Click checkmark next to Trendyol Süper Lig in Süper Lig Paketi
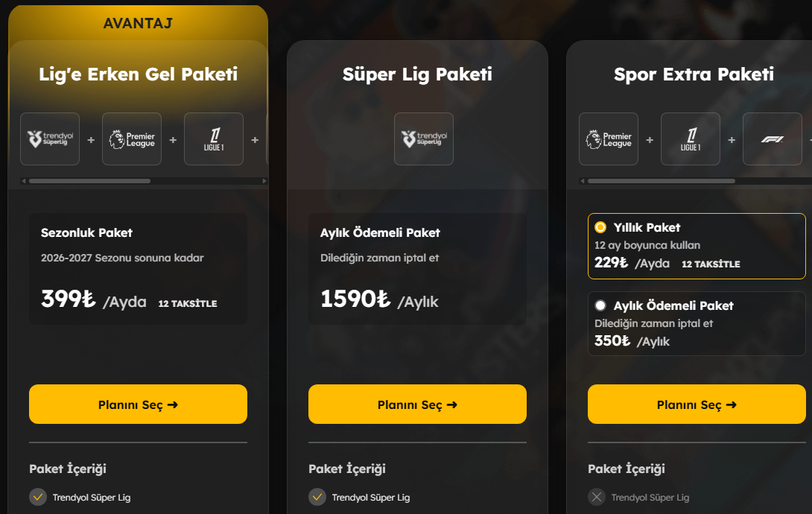This screenshot has height=514, width=812. (317, 497)
